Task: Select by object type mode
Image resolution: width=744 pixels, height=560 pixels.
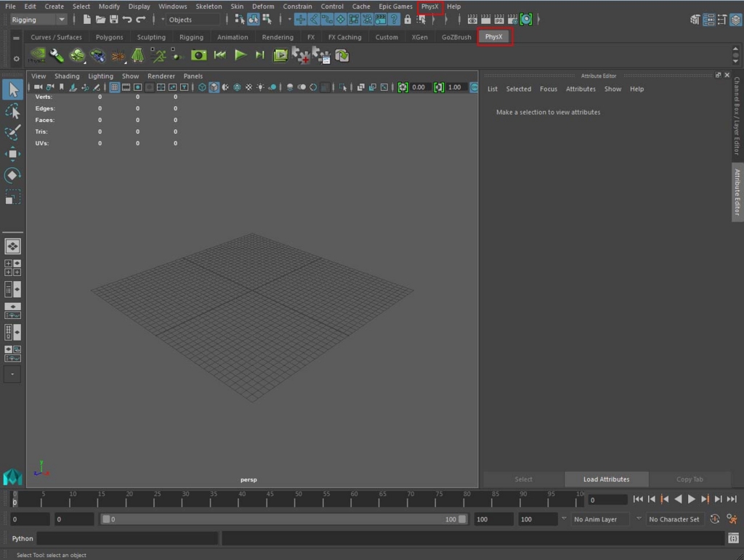Action: [x=254, y=20]
